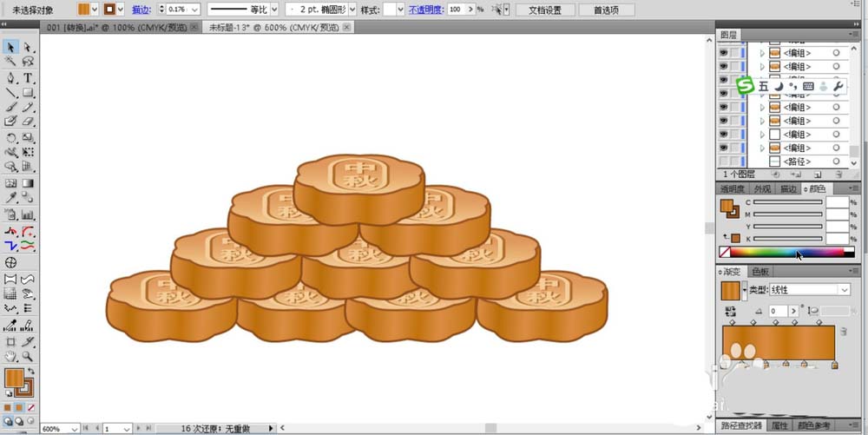Expand the <编组> row just above <路径>
The width and height of the screenshot is (868, 435).
coord(762,148)
